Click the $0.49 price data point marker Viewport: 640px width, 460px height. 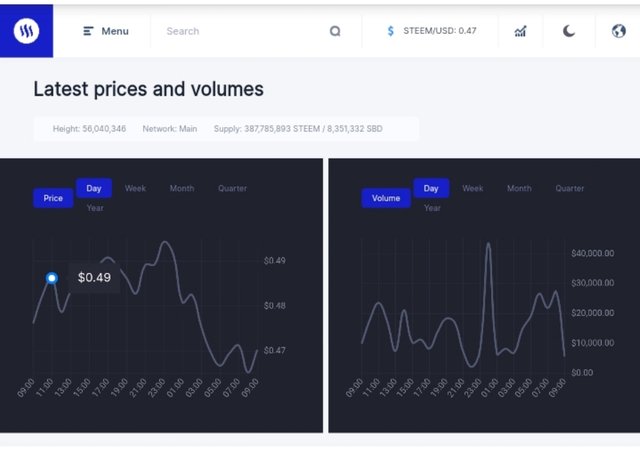pos(52,278)
